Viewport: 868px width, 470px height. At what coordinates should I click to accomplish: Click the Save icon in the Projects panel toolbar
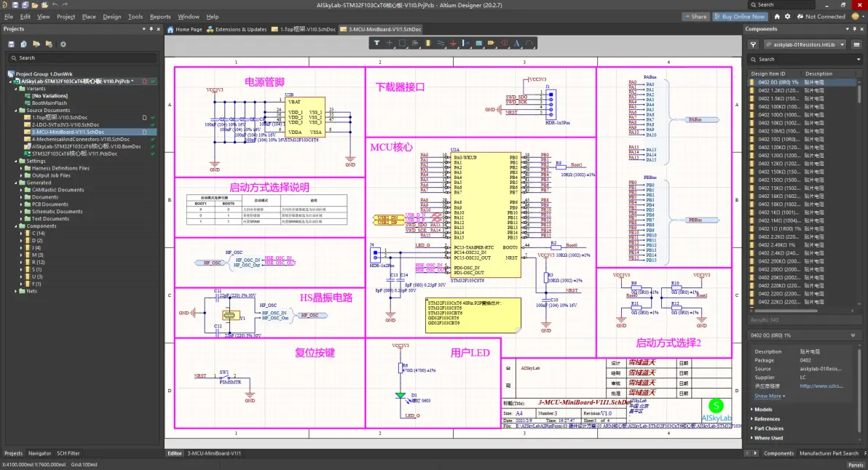[11, 44]
